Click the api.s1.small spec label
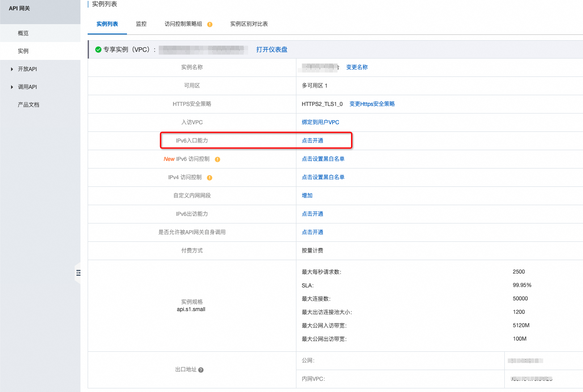The height and width of the screenshot is (392, 583). tap(191, 309)
